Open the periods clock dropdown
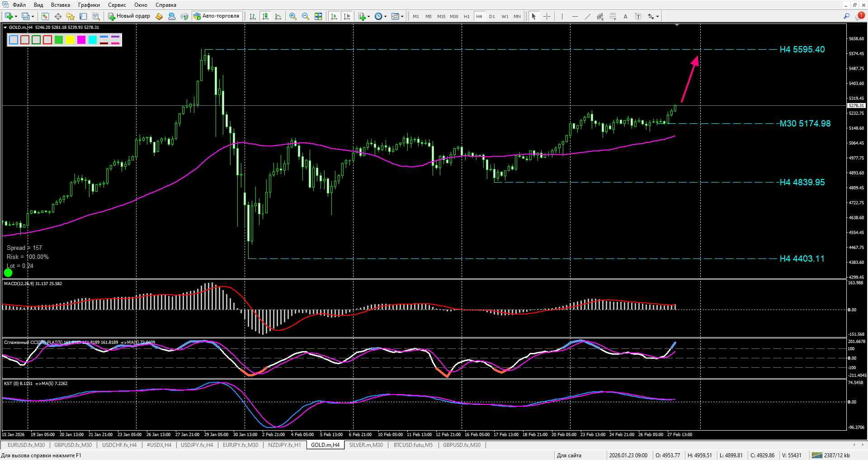This screenshot has width=868, height=460. pos(385,17)
